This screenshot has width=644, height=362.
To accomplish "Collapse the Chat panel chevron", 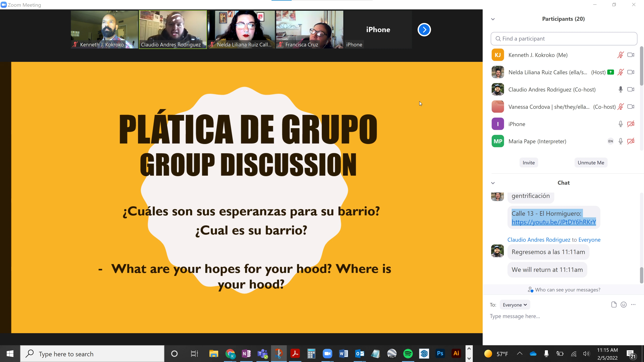I will pyautogui.click(x=493, y=183).
